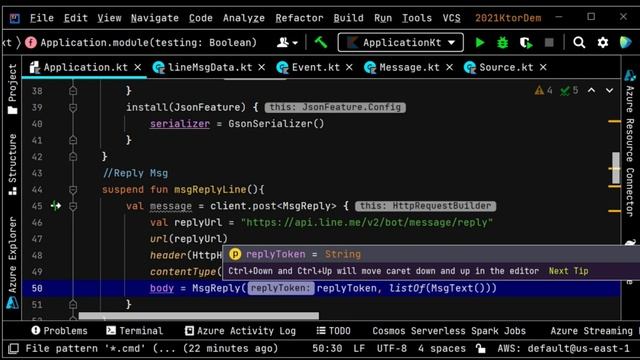Viewport: 640px width, 360px height.
Task: Close the Message.kt tab
Action: point(449,67)
